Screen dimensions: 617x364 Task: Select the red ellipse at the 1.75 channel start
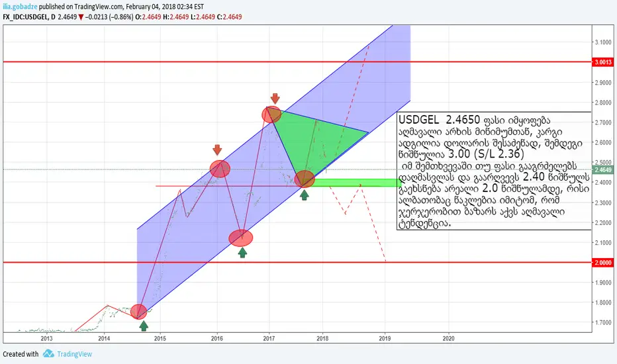(138, 312)
